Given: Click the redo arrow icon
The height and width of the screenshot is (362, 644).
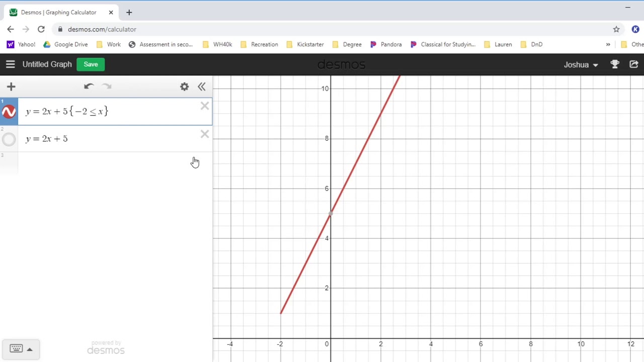Looking at the screenshot, I should click(107, 86).
